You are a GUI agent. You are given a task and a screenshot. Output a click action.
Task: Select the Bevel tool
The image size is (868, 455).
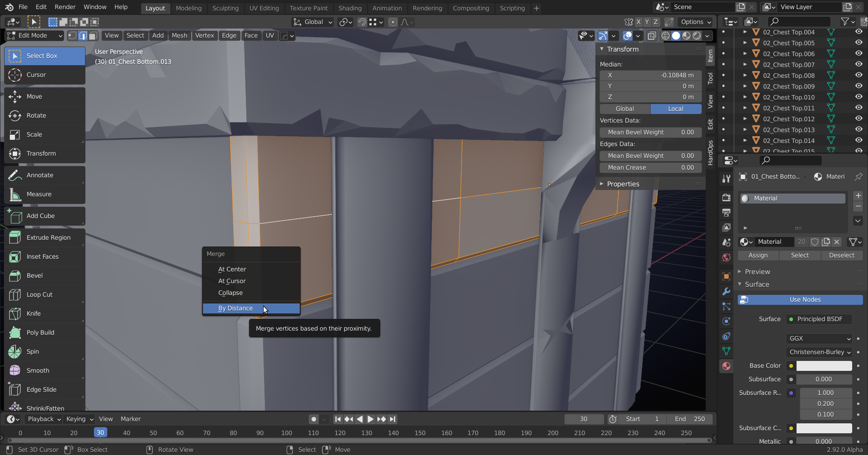coord(44,275)
